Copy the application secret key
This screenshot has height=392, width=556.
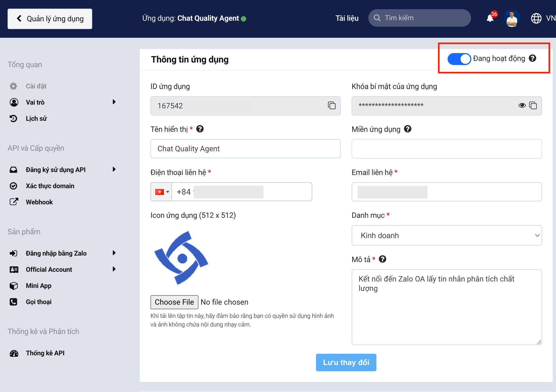point(533,106)
